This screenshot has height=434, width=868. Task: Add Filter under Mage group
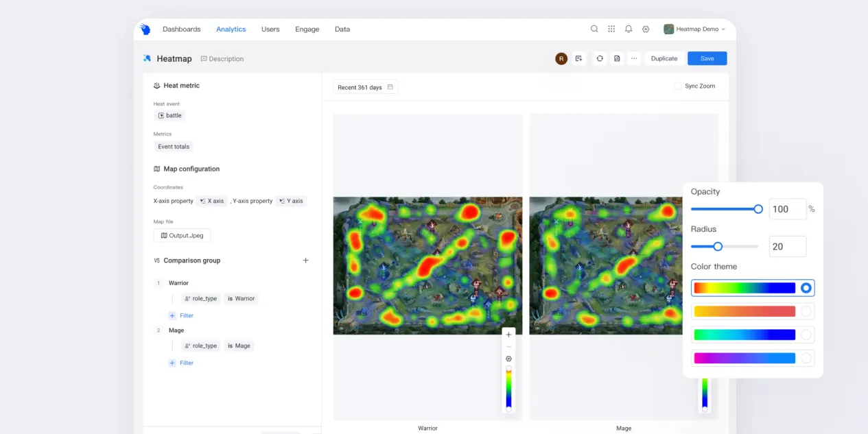(181, 363)
